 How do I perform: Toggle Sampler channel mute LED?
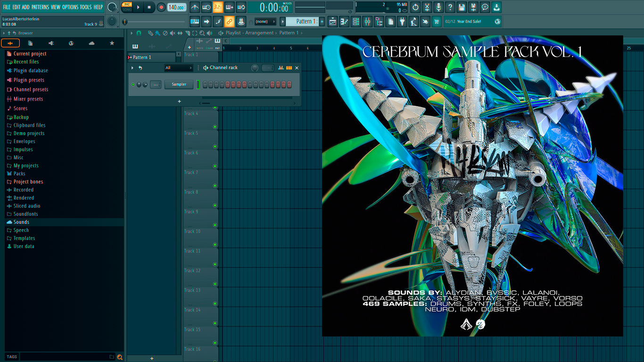pos(133,84)
